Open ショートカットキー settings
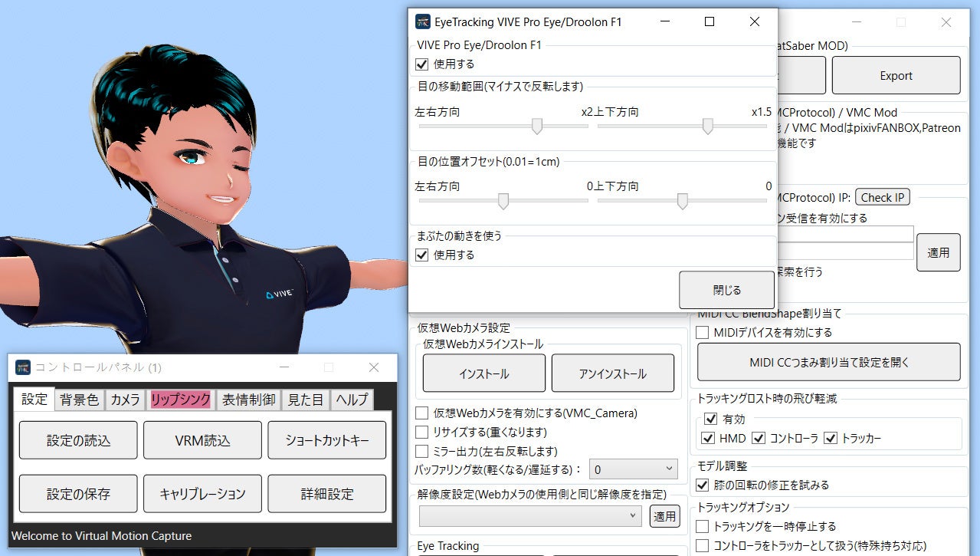This screenshot has width=980, height=556. pos(327,440)
